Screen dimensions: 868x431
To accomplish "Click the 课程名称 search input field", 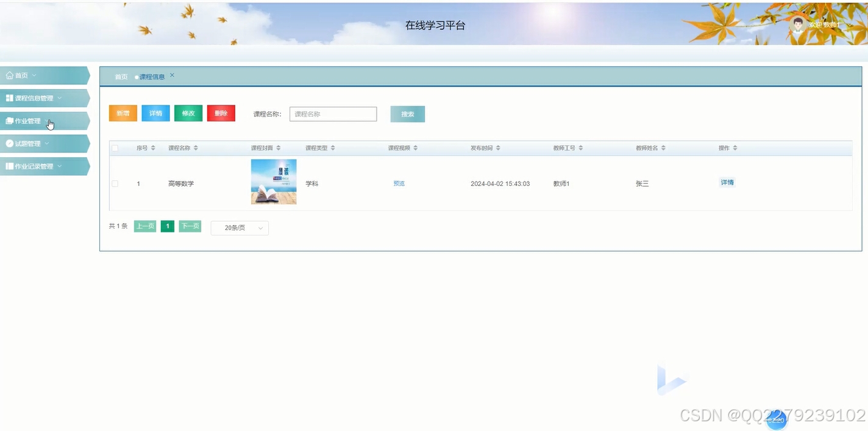I will (x=333, y=114).
